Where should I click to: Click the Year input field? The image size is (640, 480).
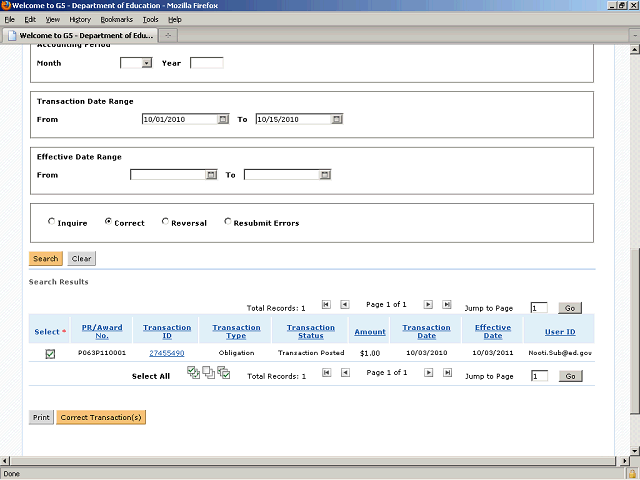point(206,63)
